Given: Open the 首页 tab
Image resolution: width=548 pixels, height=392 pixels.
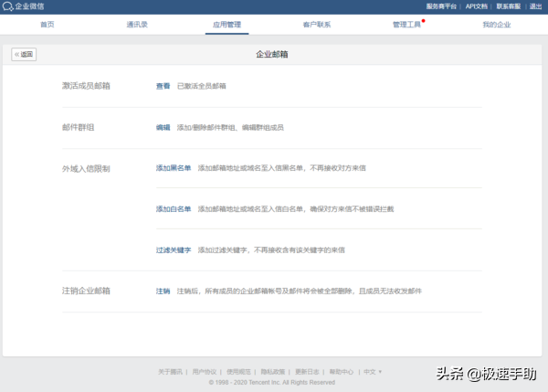Looking at the screenshot, I should point(47,25).
